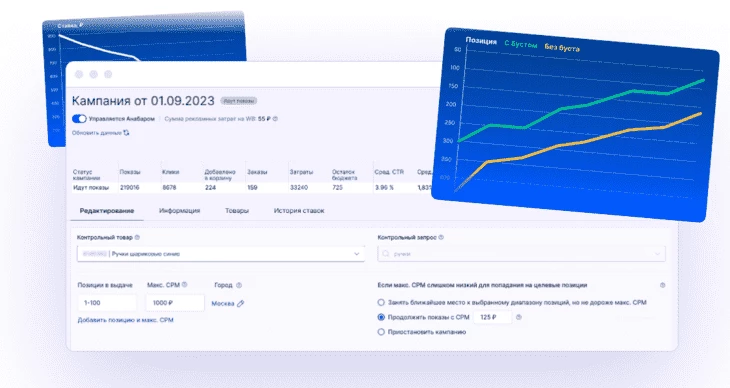This screenshot has height=388, width=730.
Task: Select the 'Занять ближайшее место' radio option
Action: (381, 302)
